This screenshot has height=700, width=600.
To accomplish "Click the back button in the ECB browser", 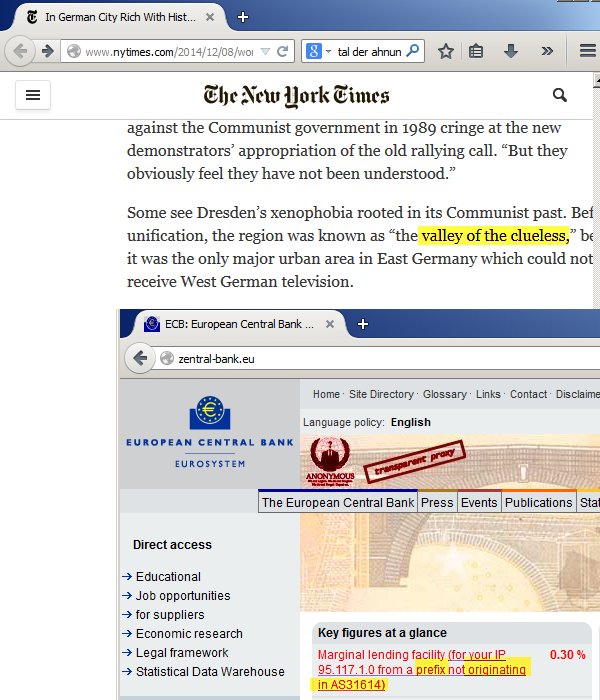I will pos(140,358).
